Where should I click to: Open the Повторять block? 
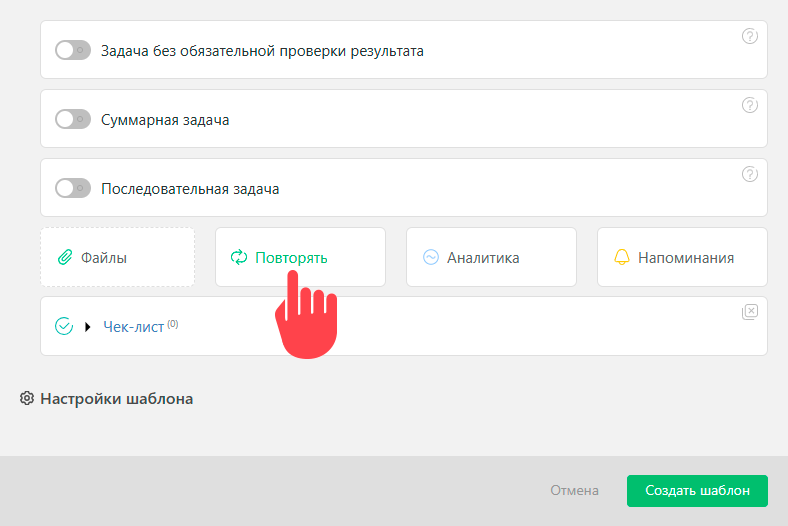tap(301, 257)
